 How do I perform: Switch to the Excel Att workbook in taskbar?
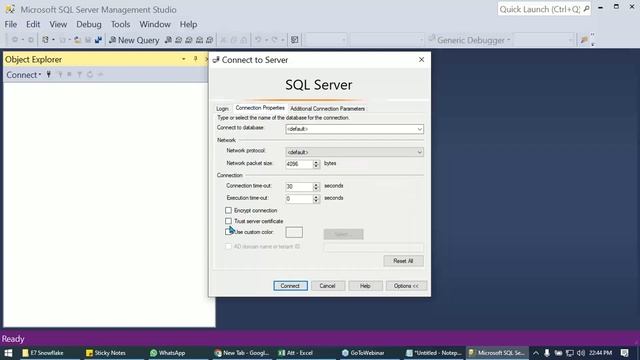[295, 353]
